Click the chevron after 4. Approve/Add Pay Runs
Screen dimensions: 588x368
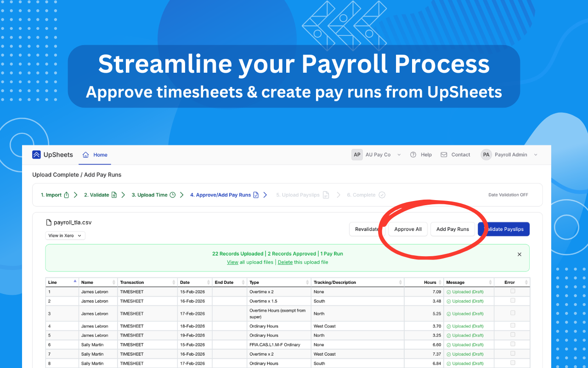coord(265,195)
